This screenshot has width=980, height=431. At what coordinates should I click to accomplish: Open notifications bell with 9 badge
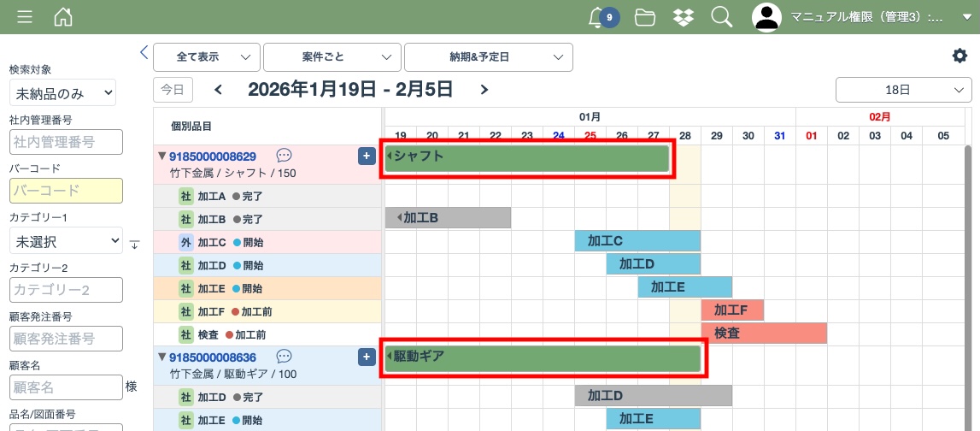pyautogui.click(x=599, y=17)
